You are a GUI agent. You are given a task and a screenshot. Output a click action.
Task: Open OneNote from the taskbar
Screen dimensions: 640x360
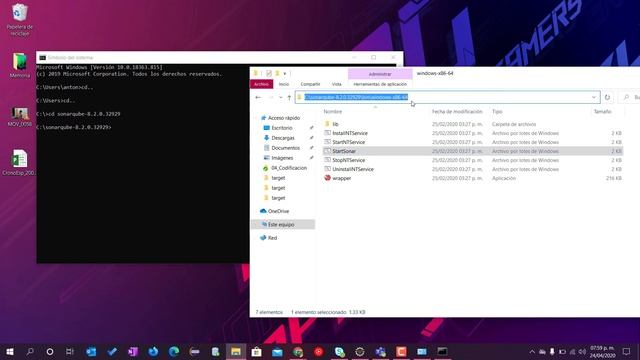[x=133, y=351]
